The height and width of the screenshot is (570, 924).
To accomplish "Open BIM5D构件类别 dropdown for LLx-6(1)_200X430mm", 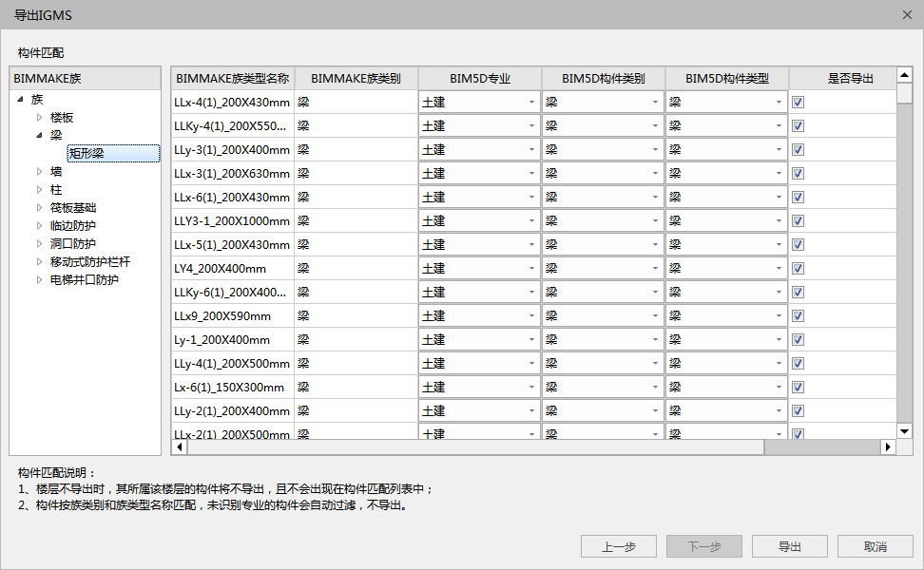I will 603,198.
